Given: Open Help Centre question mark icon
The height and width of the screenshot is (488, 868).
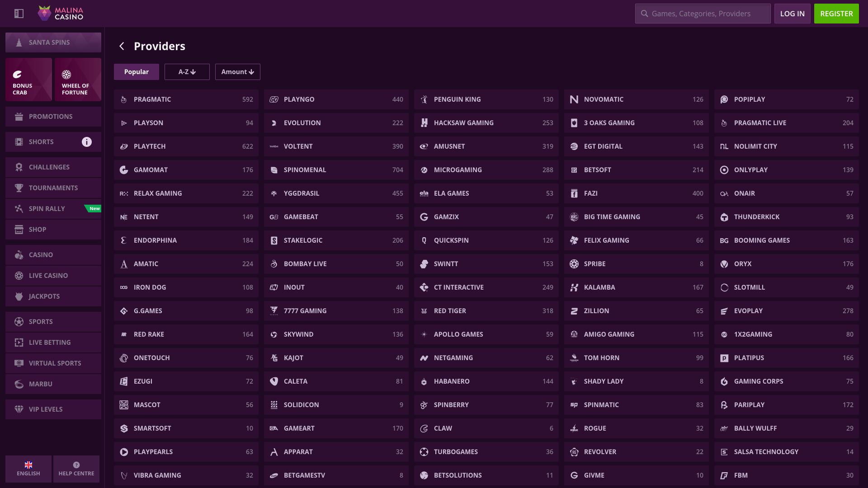Looking at the screenshot, I should click(x=76, y=465).
